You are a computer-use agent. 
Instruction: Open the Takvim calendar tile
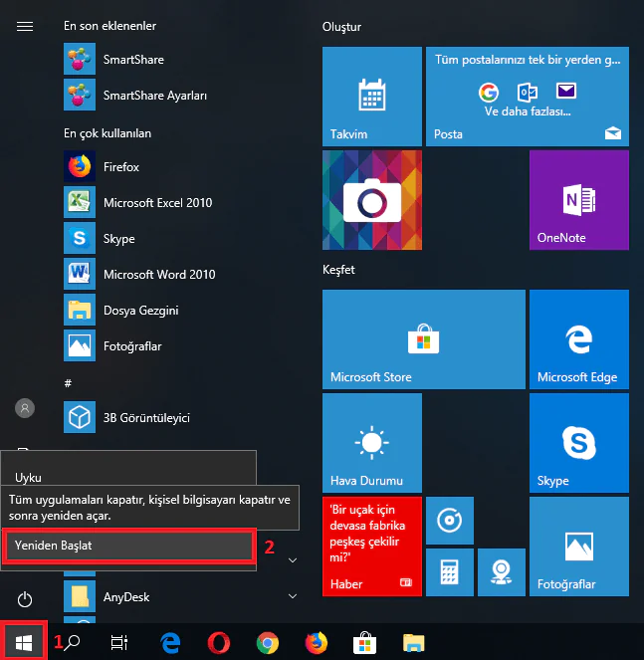click(x=372, y=97)
